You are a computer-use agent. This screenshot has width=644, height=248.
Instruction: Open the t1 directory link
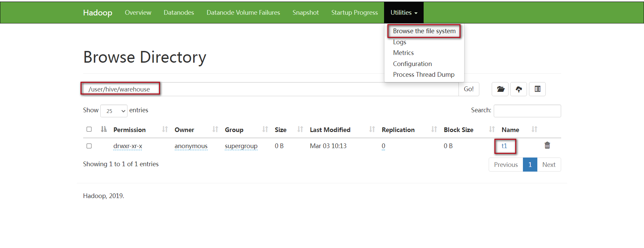pos(504,146)
